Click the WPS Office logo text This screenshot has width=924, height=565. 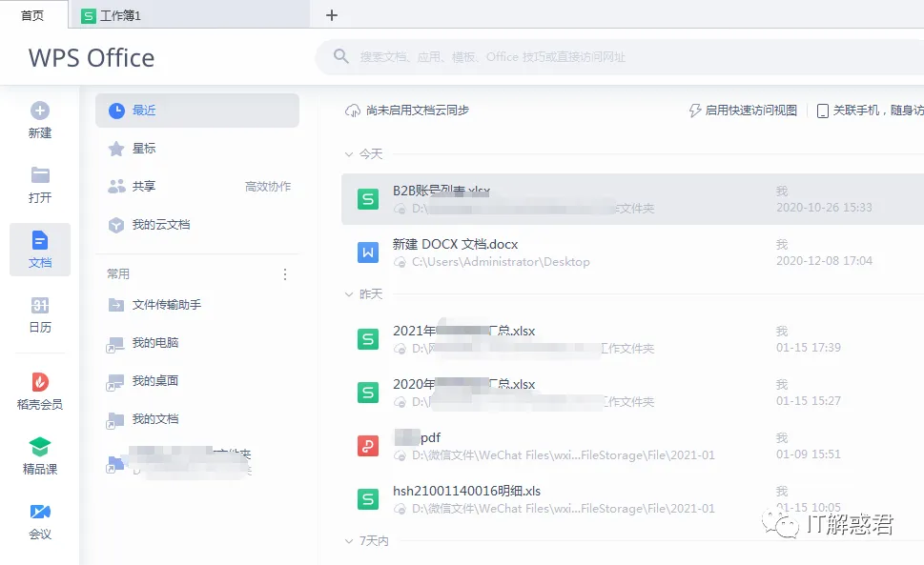click(x=92, y=58)
